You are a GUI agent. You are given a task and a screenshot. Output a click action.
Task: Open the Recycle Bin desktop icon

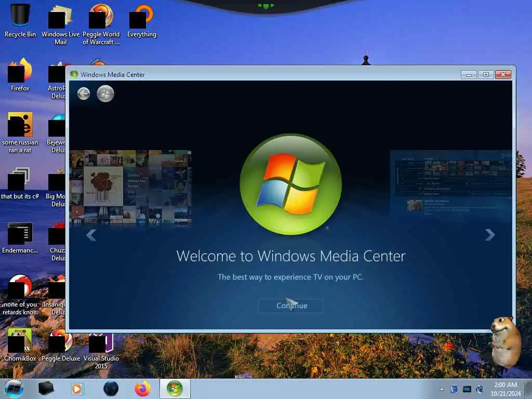[x=20, y=20]
